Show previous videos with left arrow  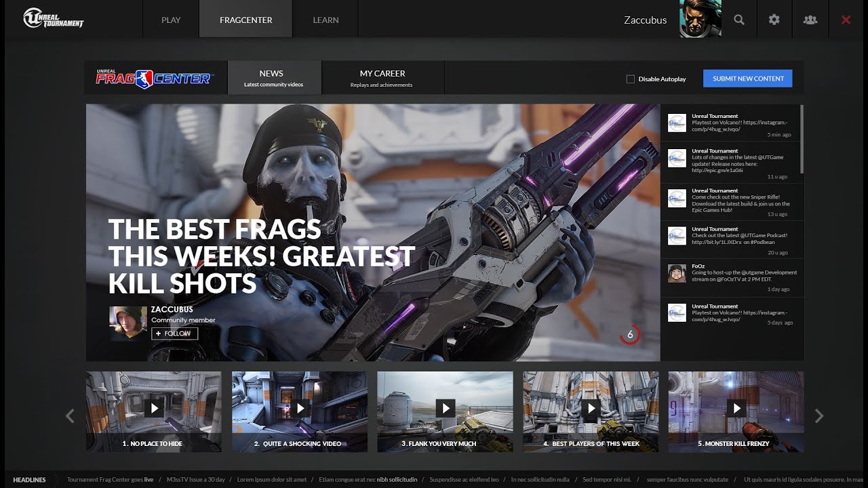point(70,415)
